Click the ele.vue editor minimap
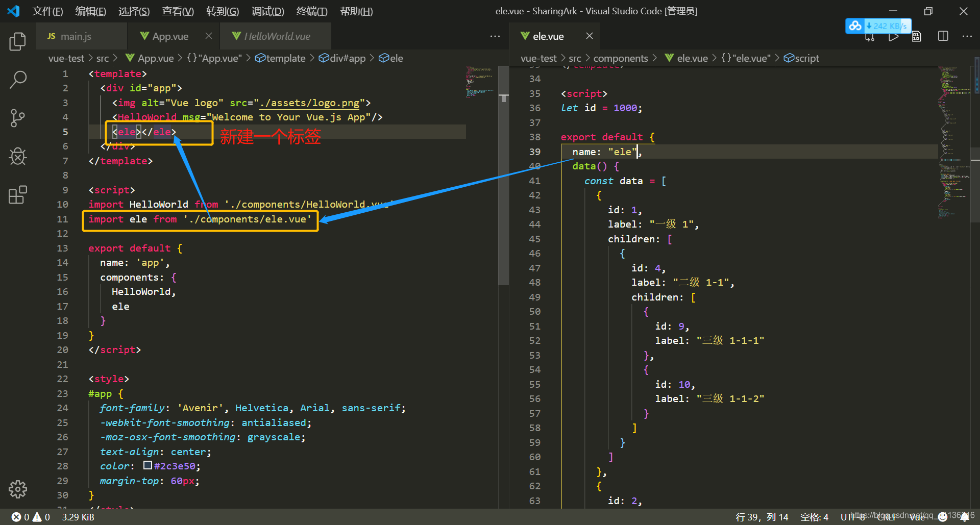The width and height of the screenshot is (980, 525). tap(953, 143)
